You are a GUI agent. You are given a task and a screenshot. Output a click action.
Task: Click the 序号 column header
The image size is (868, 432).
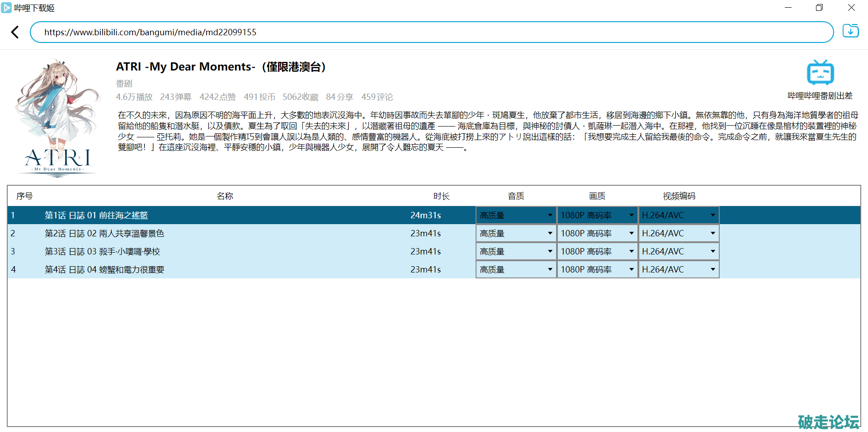(x=24, y=196)
